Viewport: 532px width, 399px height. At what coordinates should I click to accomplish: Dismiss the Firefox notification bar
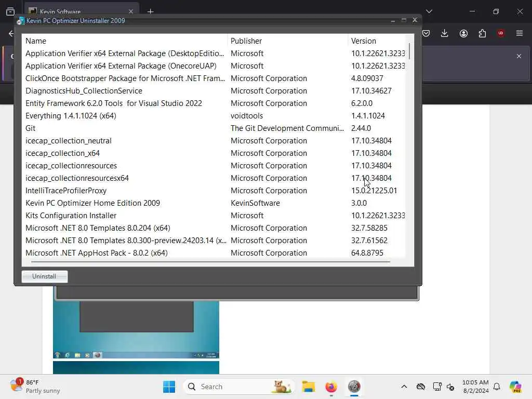tap(519, 56)
